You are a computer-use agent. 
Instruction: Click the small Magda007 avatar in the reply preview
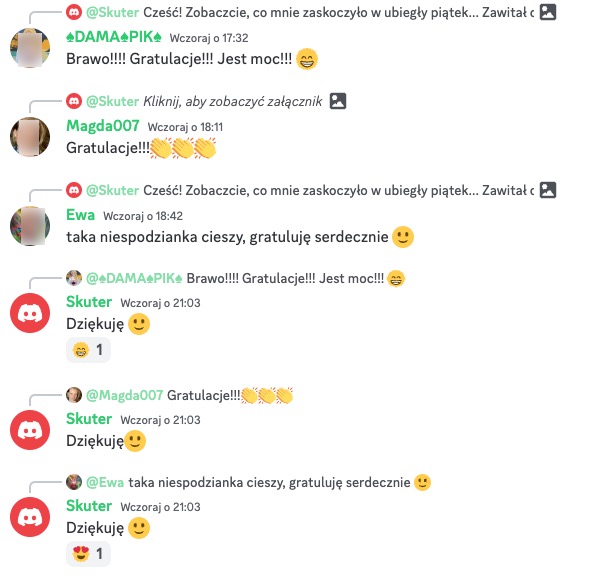pyautogui.click(x=74, y=395)
